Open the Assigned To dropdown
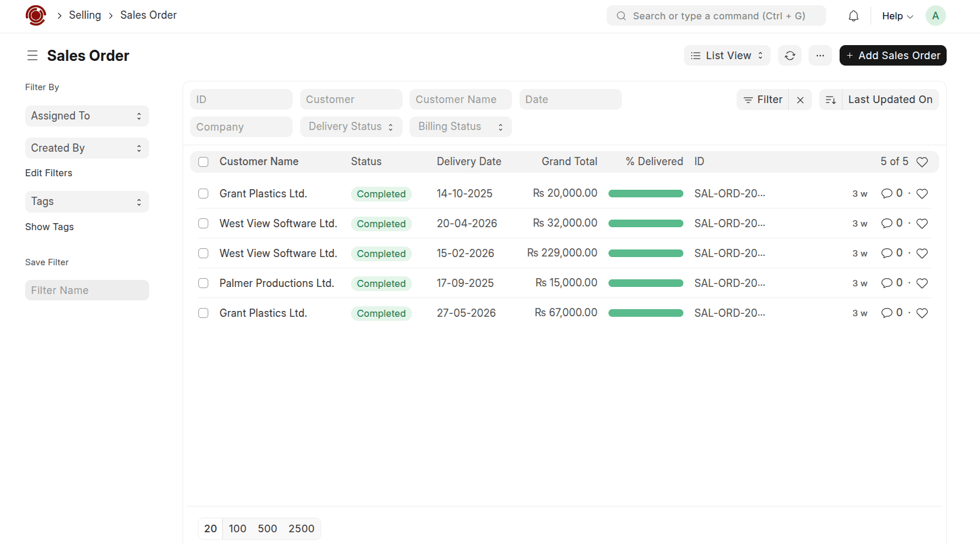Screen dimensions: 980x544 coord(87,115)
